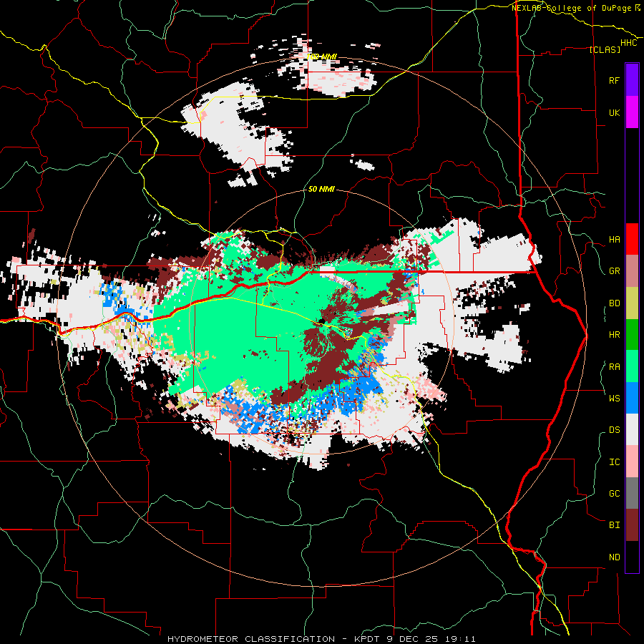Select the BD olive legend swatch
The width and height of the screenshot is (644, 644).
tap(632, 303)
